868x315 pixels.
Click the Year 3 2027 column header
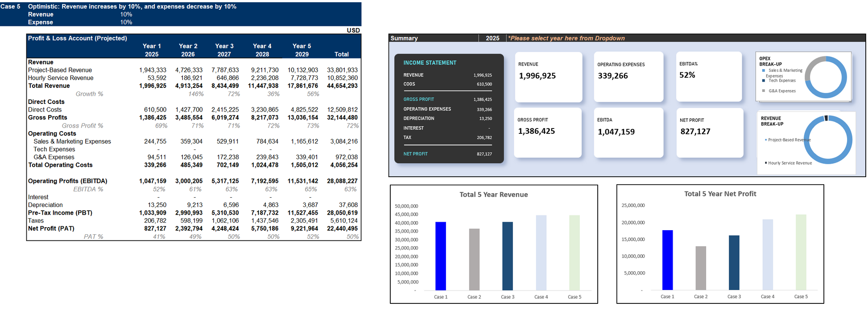(224, 50)
